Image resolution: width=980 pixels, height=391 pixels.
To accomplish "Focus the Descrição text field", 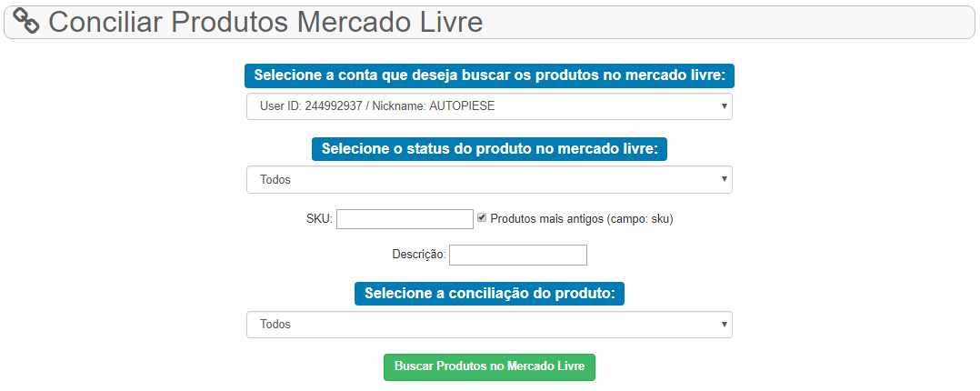I will coord(518,255).
